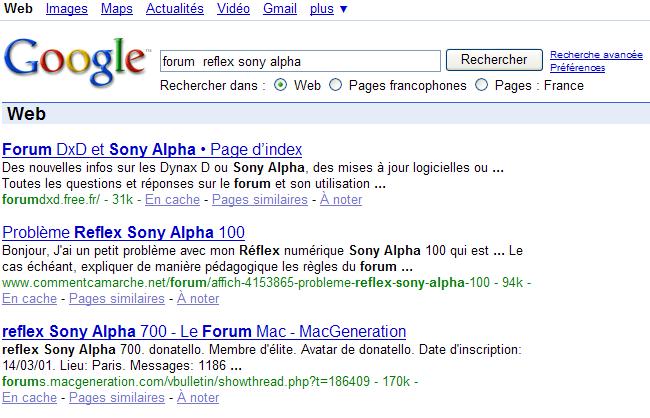Open the Images tab
The image size is (650, 418).
click(x=67, y=9)
